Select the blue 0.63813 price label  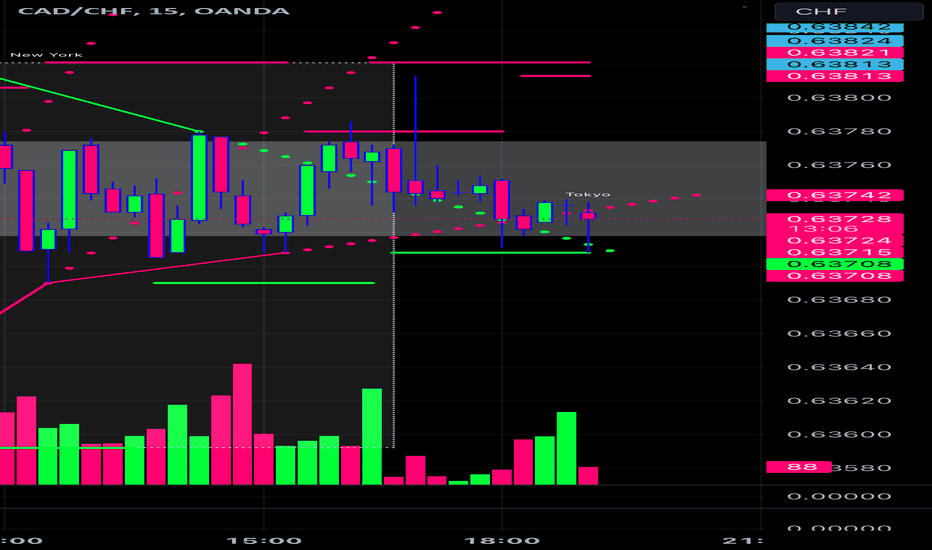(x=835, y=65)
